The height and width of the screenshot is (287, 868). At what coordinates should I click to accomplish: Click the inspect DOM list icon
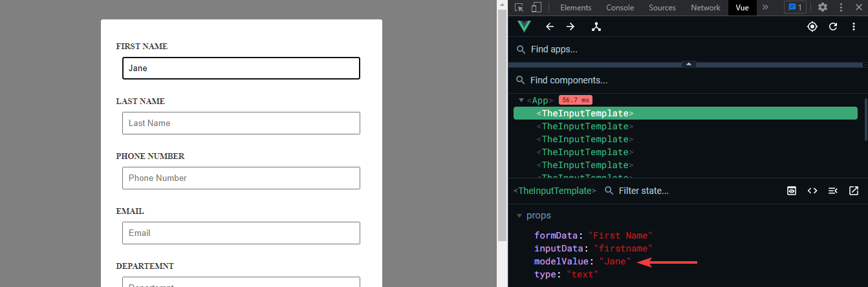click(833, 191)
